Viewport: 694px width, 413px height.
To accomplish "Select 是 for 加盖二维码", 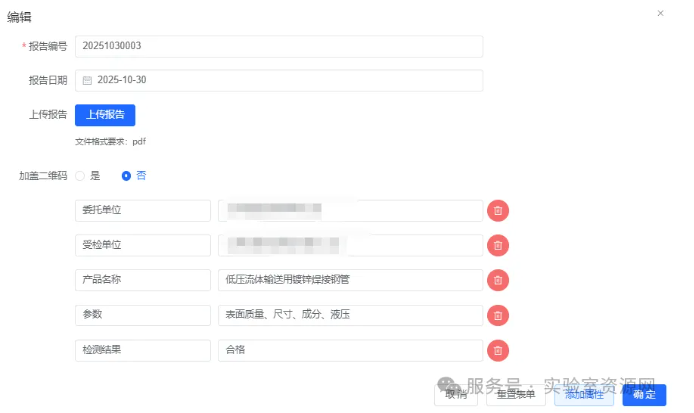I will click(80, 175).
